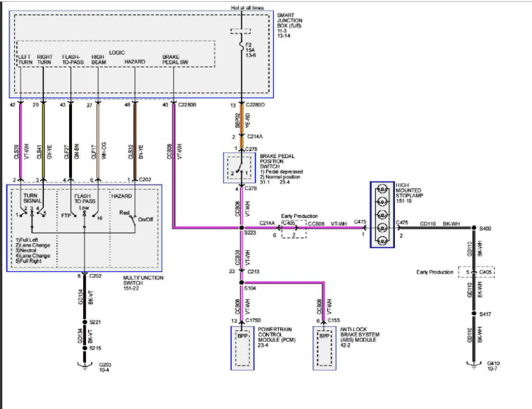
Task: Click the ABS module BPP box
Action: click(x=325, y=349)
